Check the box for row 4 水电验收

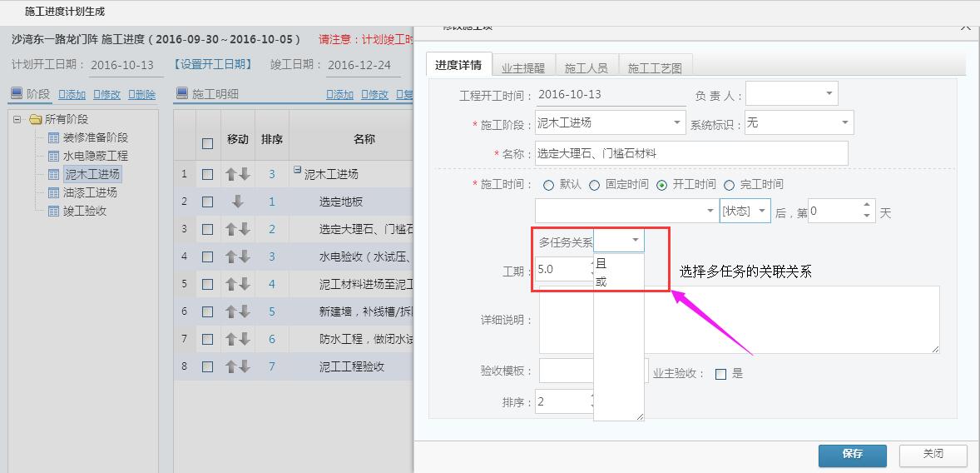pos(207,256)
